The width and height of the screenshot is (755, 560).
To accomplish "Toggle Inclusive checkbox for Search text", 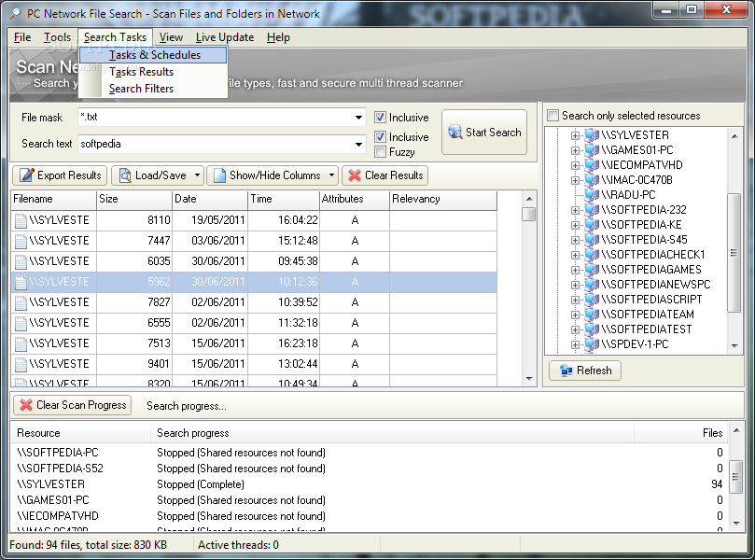I will pyautogui.click(x=380, y=137).
